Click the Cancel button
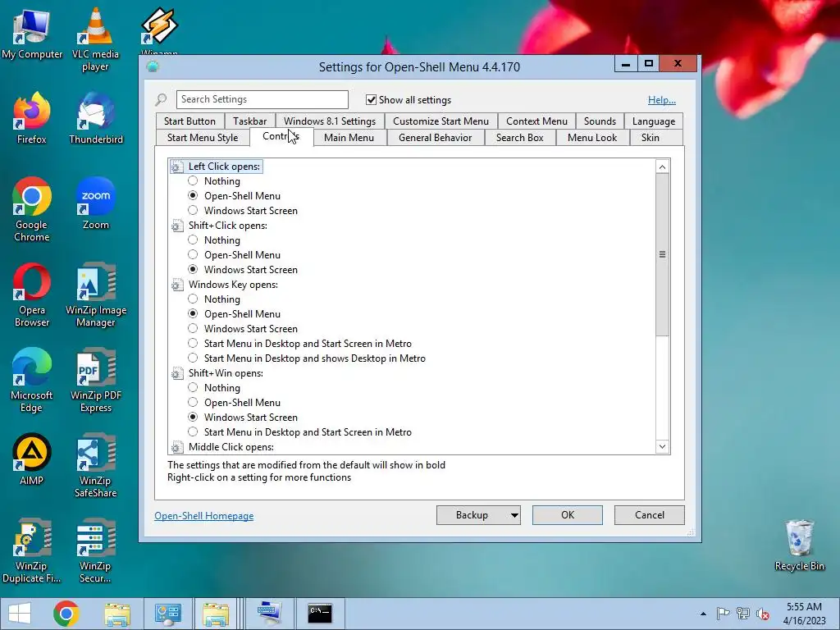Screen dimensions: 840x630 650,515
